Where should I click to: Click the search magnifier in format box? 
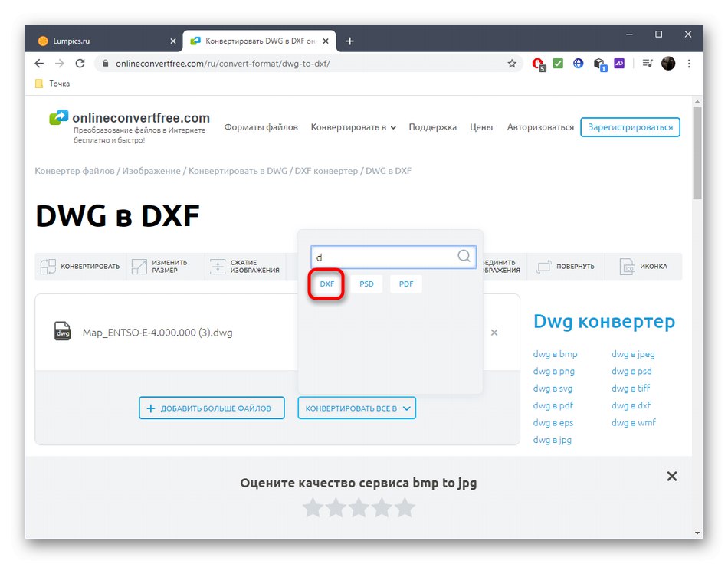[x=464, y=256]
